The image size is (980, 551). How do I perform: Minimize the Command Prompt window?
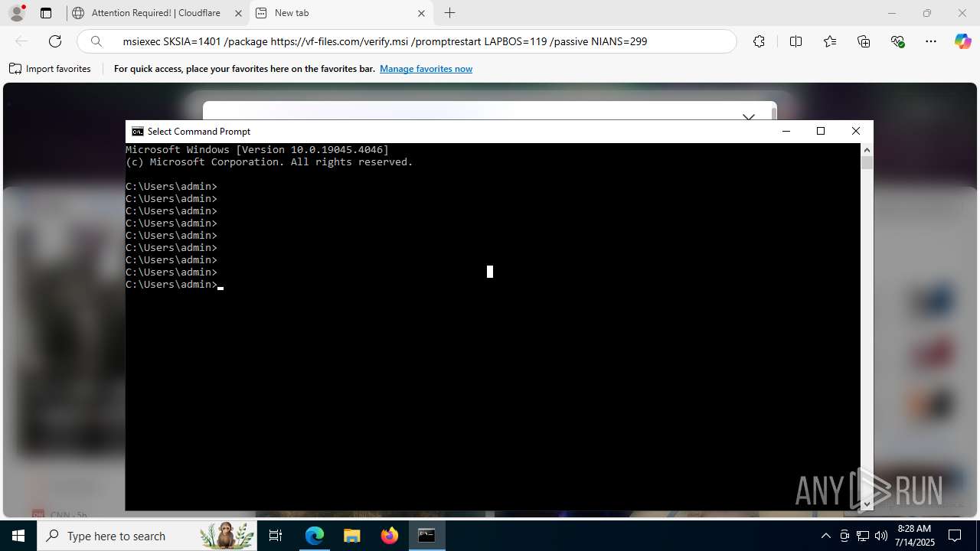[786, 132]
